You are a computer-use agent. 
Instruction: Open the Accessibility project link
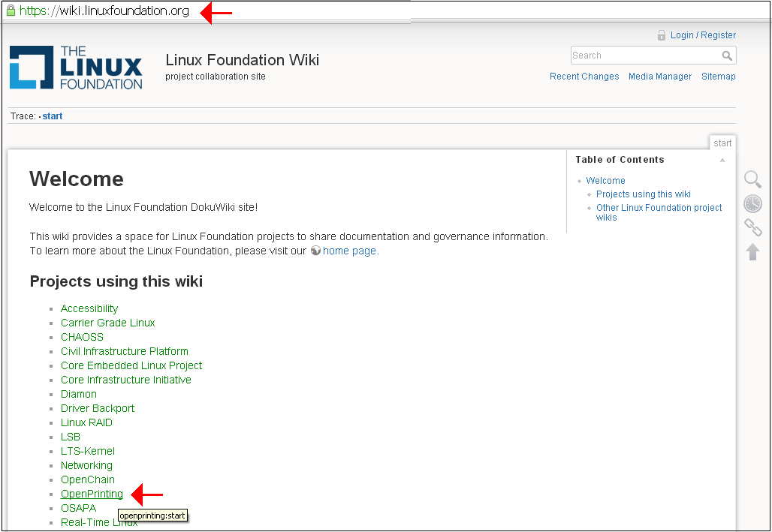(x=89, y=308)
